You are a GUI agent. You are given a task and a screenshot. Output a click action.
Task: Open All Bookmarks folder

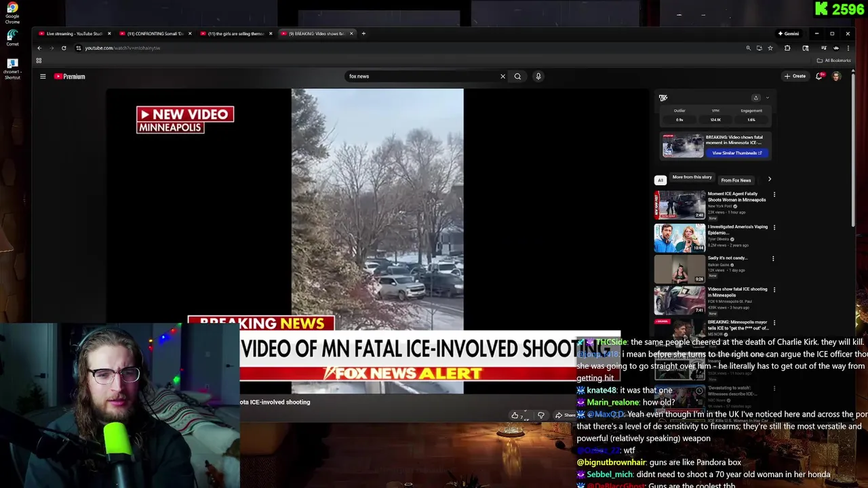[x=834, y=60]
